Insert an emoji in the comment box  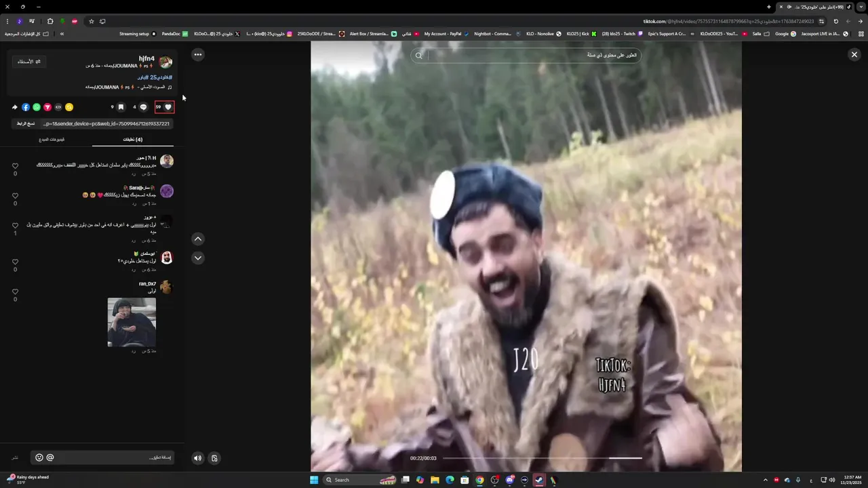coord(39,457)
